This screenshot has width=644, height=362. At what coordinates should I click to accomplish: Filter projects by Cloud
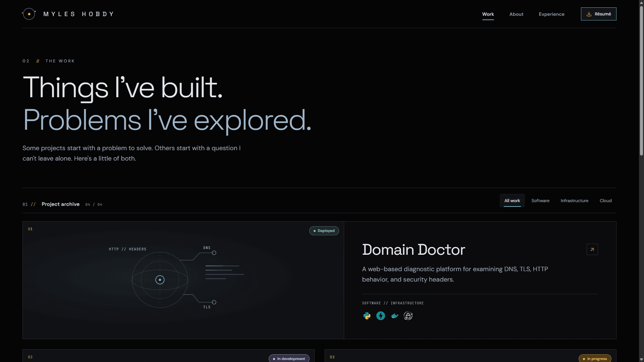[x=605, y=200]
